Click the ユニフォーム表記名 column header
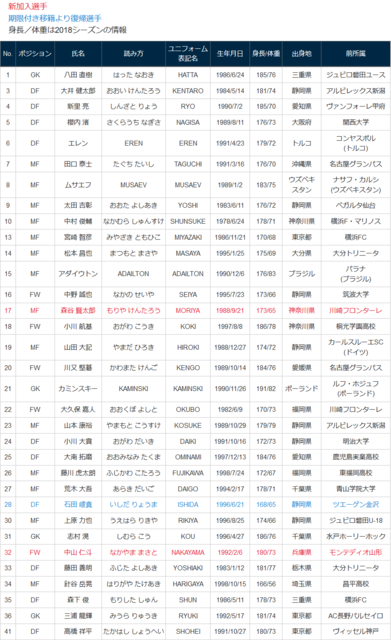The image size is (391, 640). [188, 53]
